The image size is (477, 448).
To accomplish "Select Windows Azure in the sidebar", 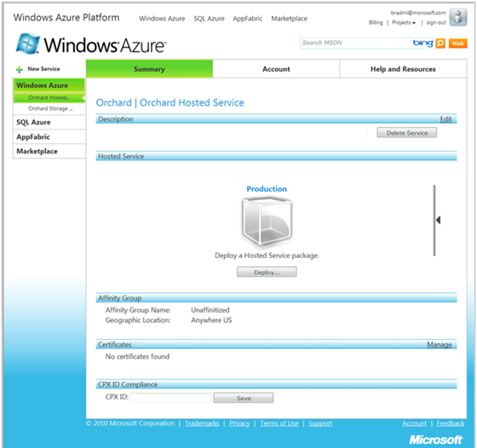I will 49,85.
